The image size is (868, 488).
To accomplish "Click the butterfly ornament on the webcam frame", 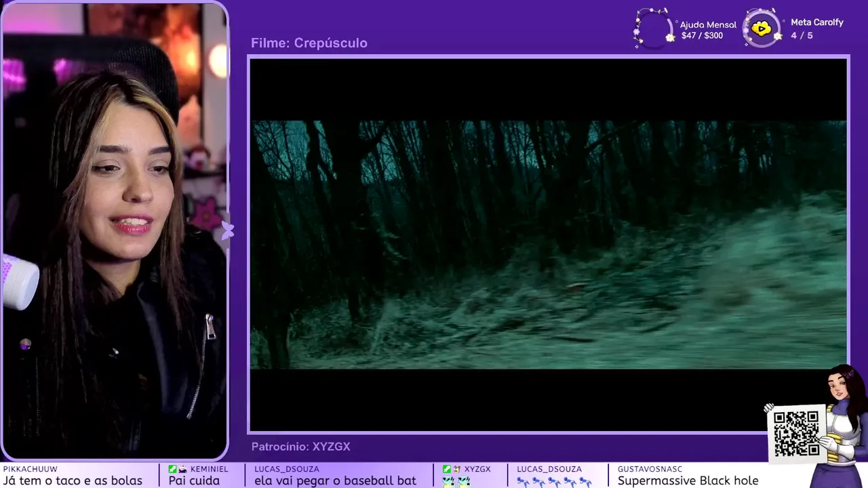I will coord(227,230).
